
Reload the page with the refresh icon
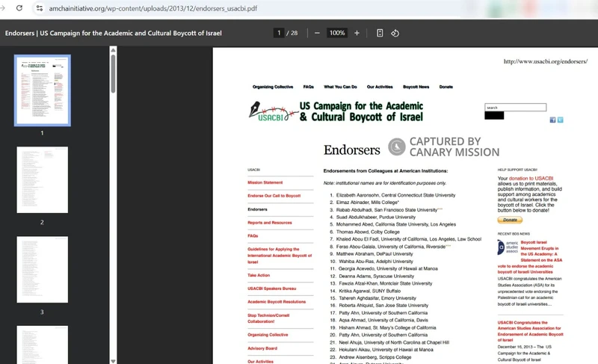(19, 8)
